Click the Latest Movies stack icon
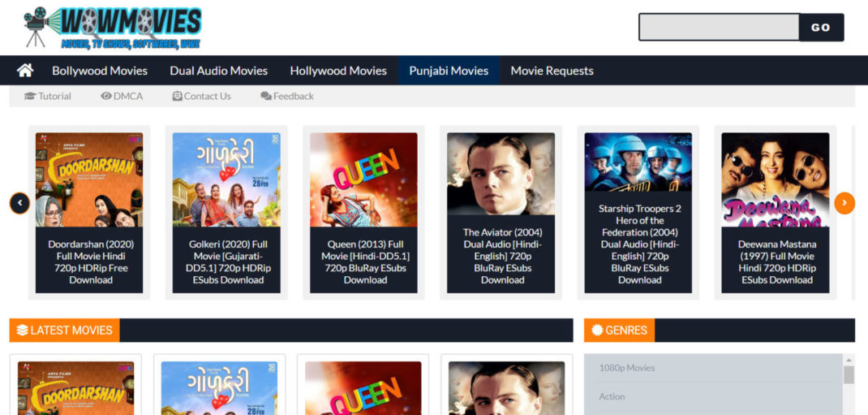 tap(22, 331)
